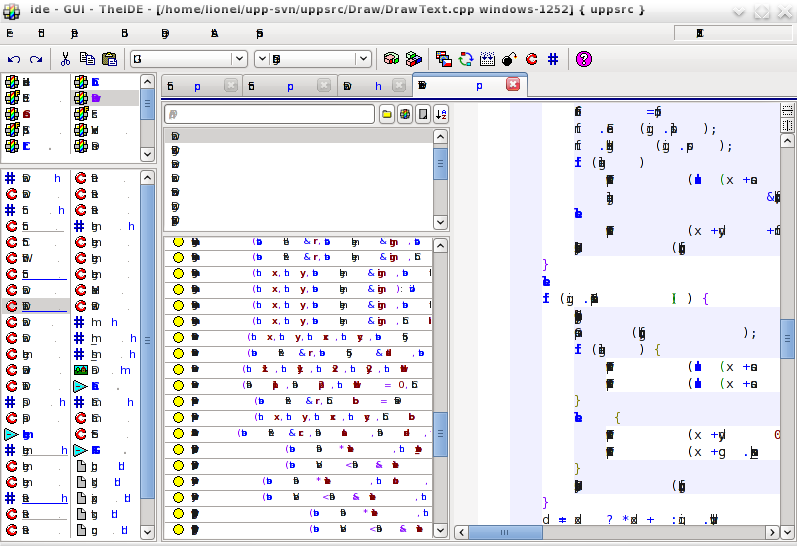
Task: Click the Redo arrow in the toolbar
Action: [x=36, y=59]
